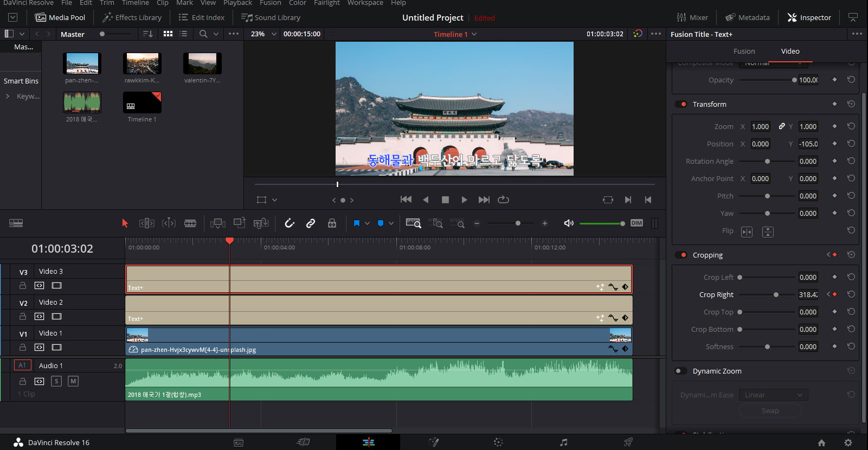Image resolution: width=868 pixels, height=450 pixels.
Task: Expand the Keywords smart bin
Action: click(x=8, y=96)
